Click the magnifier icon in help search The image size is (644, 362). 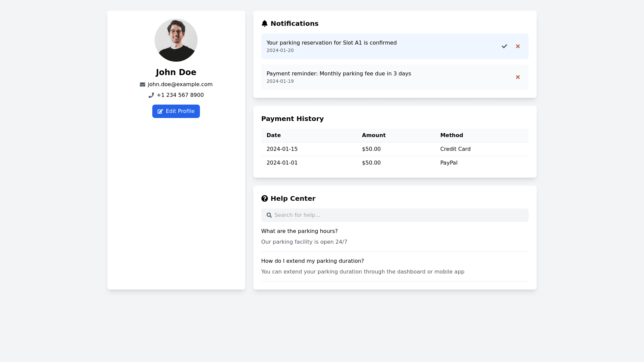point(269,215)
